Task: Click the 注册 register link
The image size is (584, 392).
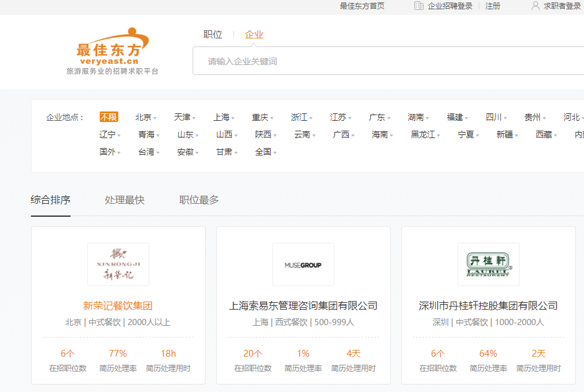Action: (492, 6)
